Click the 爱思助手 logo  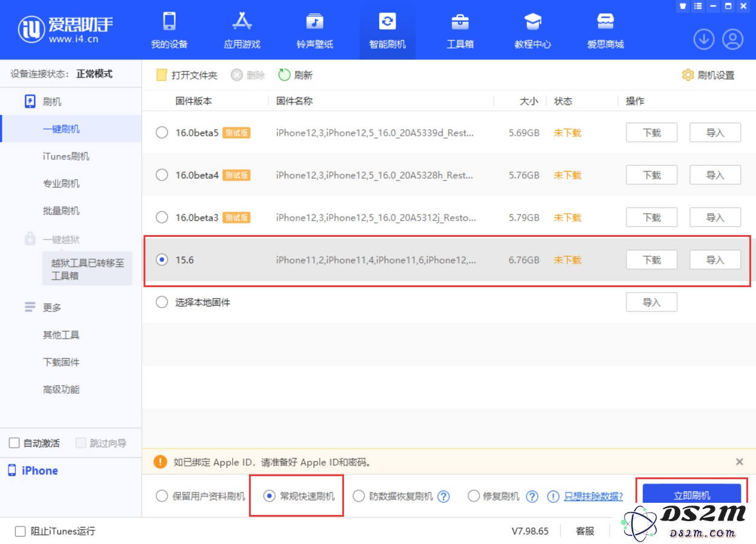click(x=65, y=28)
